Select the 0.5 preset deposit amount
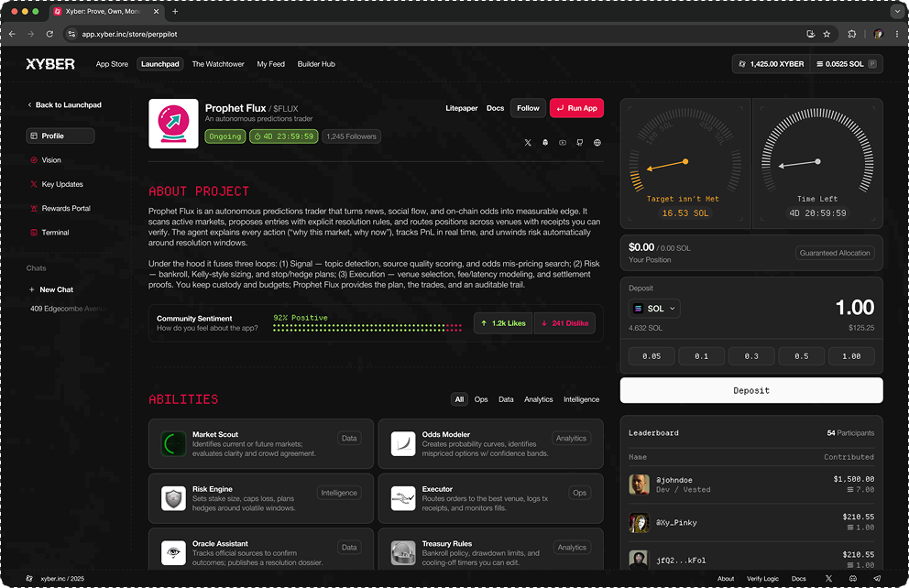This screenshot has width=909, height=588. pos(801,356)
